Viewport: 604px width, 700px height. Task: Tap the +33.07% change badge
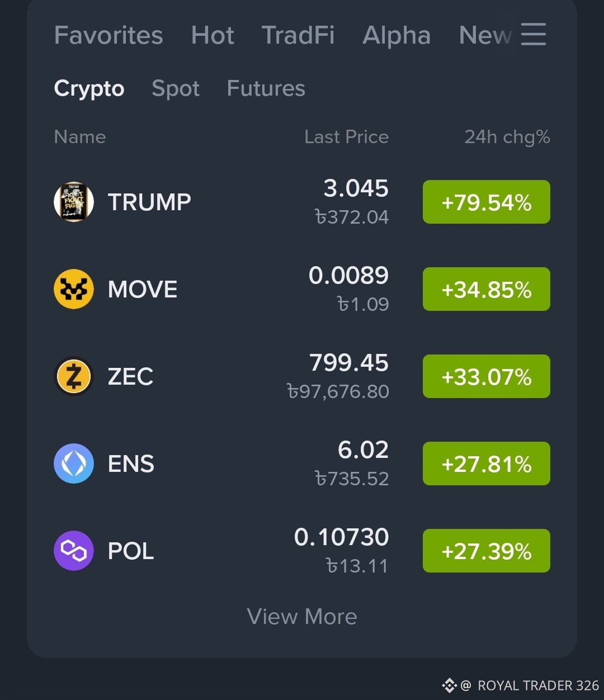[487, 376]
